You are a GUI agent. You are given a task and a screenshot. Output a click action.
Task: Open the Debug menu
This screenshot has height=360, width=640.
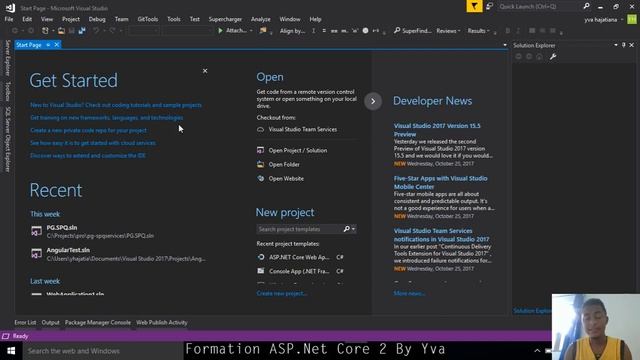click(x=97, y=19)
